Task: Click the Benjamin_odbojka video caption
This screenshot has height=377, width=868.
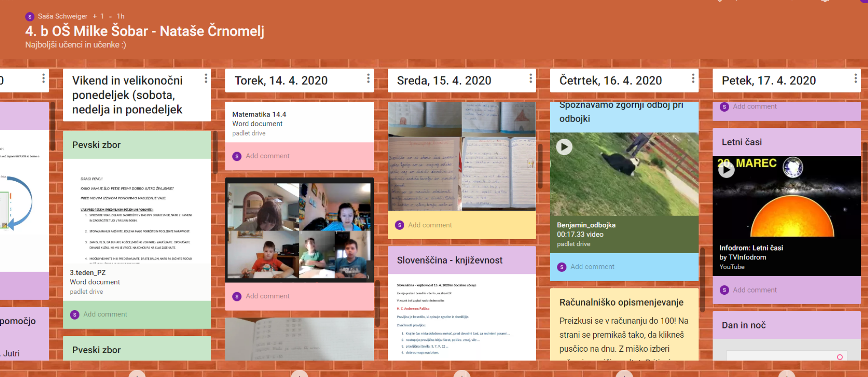Action: point(586,225)
